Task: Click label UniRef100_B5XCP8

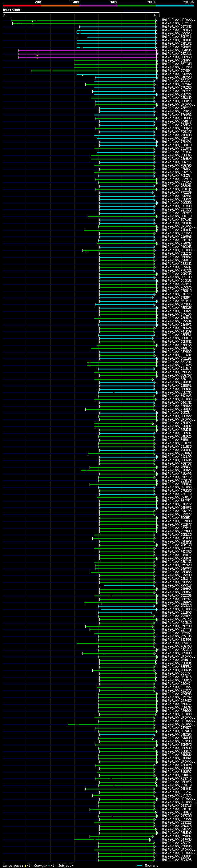Action: pos(177,860)
